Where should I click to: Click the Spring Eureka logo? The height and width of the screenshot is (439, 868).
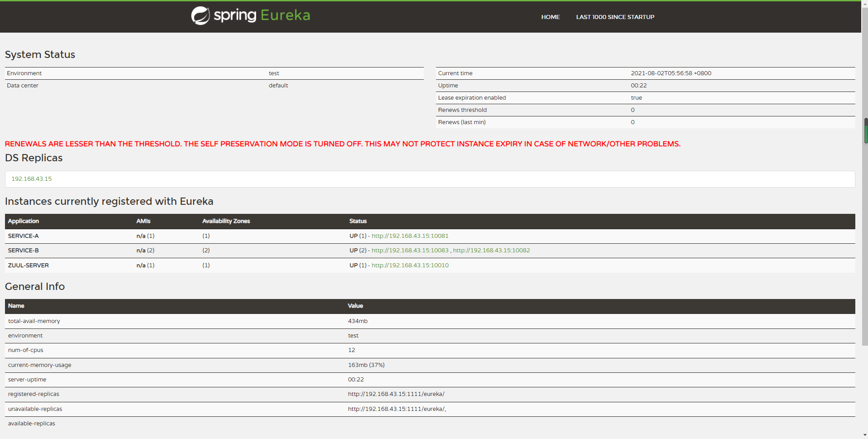tap(251, 15)
